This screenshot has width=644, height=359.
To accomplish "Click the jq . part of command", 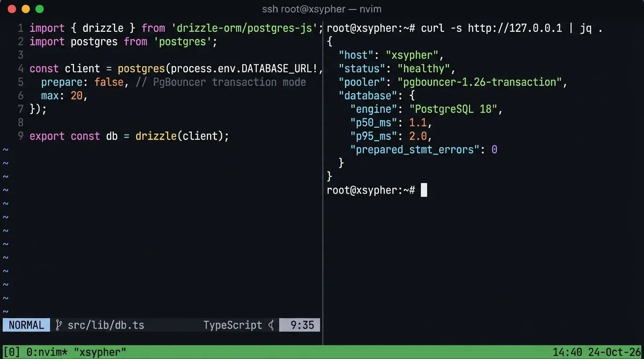I will tap(591, 28).
